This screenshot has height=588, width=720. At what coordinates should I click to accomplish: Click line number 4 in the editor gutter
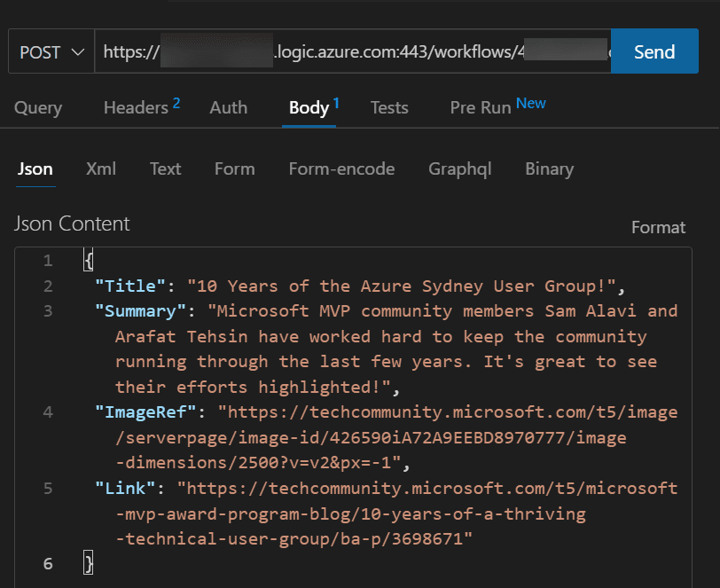[x=47, y=412]
